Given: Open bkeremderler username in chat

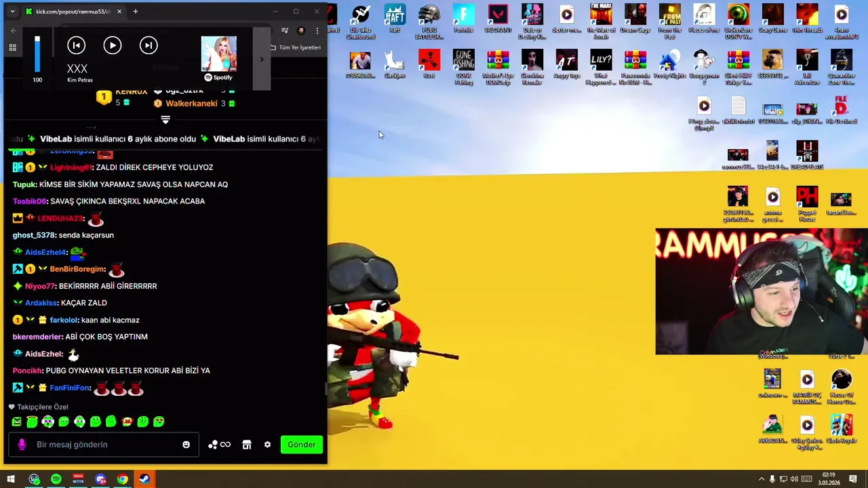Looking at the screenshot, I should point(37,337).
